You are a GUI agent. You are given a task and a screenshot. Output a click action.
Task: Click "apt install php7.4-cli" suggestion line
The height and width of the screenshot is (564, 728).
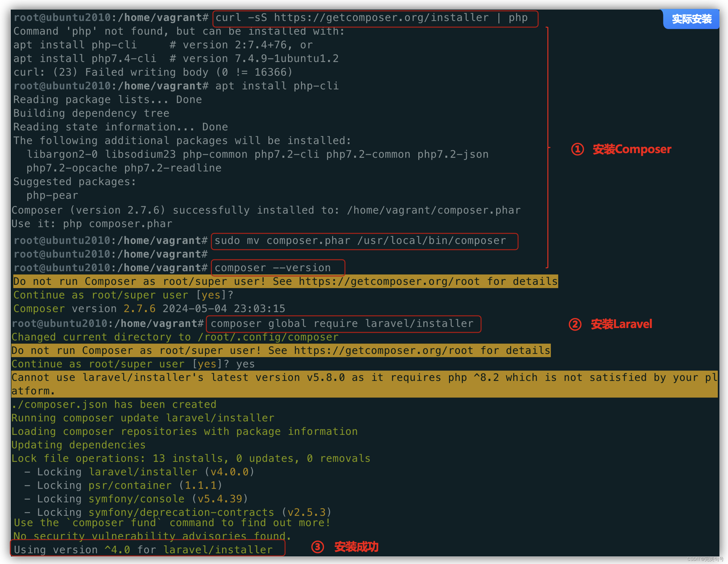coord(176,59)
